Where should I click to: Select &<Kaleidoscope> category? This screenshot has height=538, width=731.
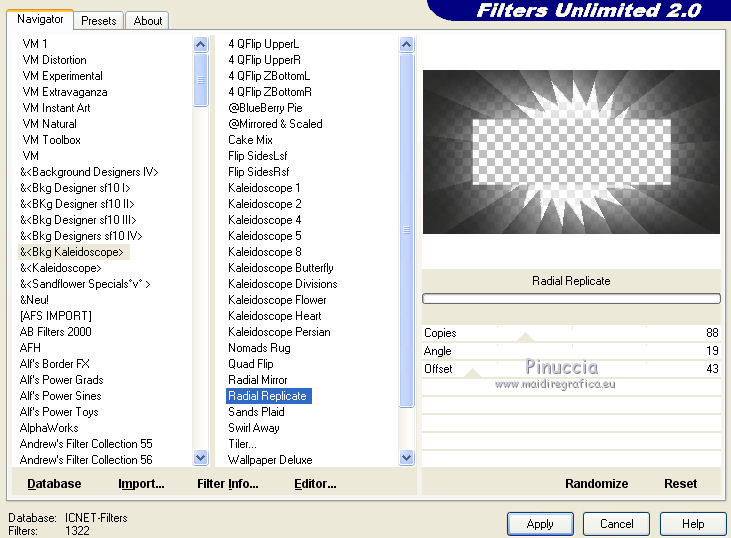point(60,268)
